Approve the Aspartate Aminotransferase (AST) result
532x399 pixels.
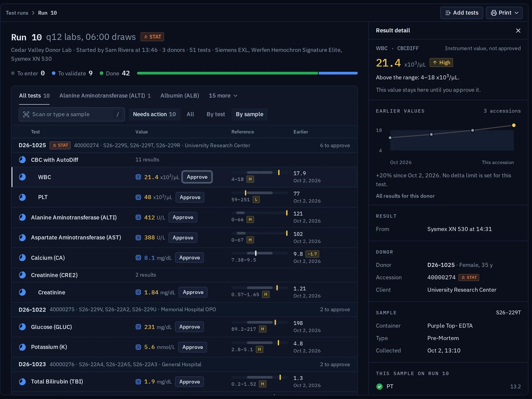[x=183, y=238]
